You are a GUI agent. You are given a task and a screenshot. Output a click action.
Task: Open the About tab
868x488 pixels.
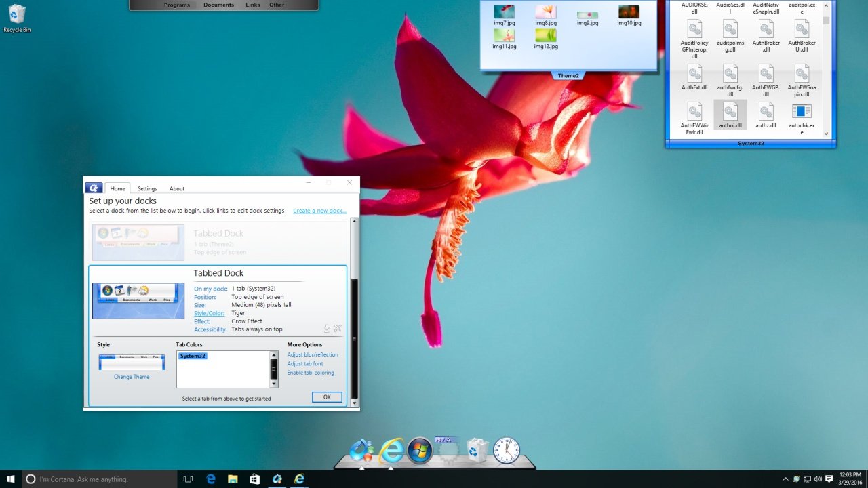[177, 188]
